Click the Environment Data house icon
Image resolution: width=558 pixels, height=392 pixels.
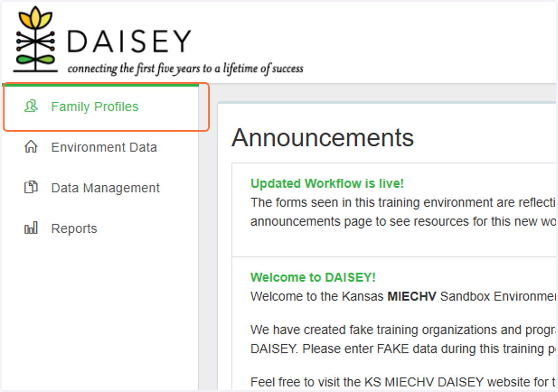tap(31, 147)
